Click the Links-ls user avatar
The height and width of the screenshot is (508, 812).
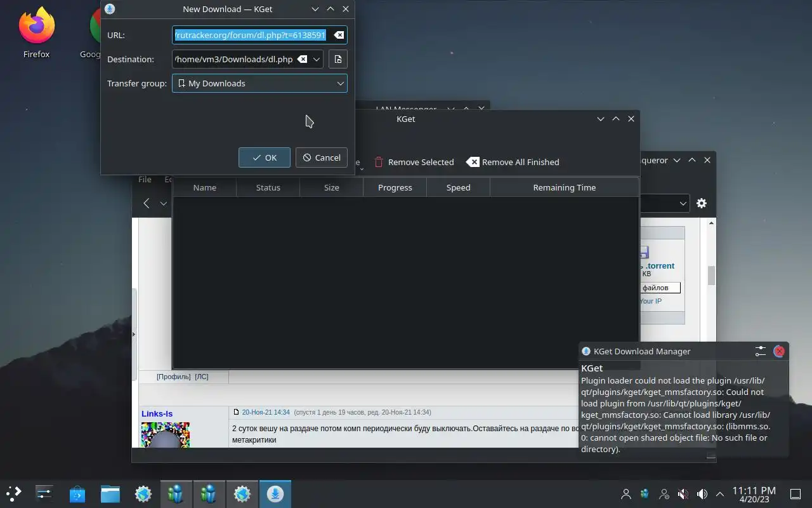[165, 435]
